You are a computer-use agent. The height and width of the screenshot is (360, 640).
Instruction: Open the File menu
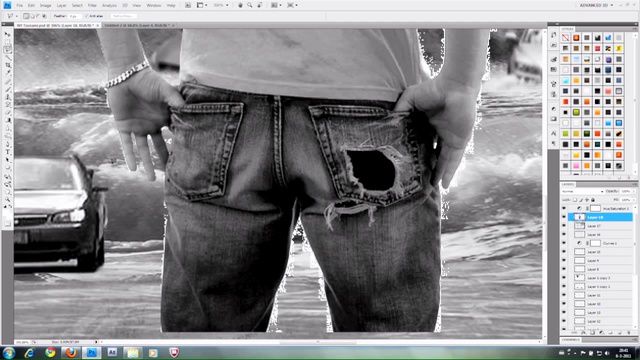click(x=20, y=5)
